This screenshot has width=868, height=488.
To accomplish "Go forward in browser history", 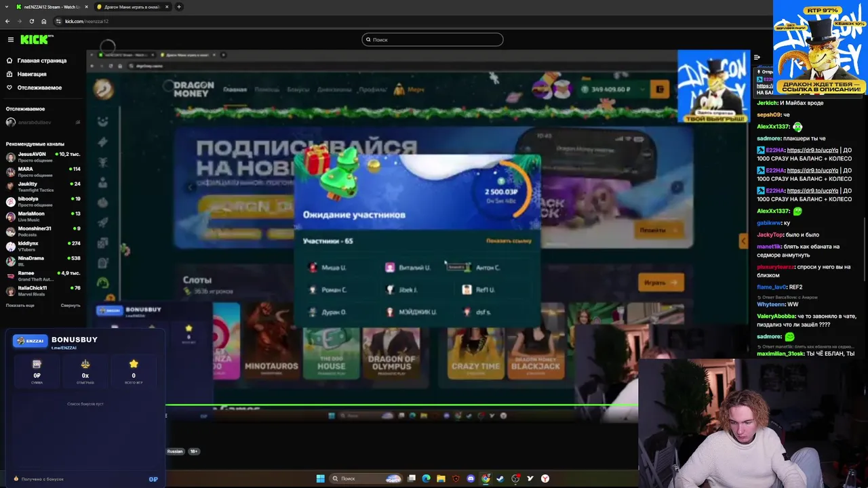I will (19, 21).
